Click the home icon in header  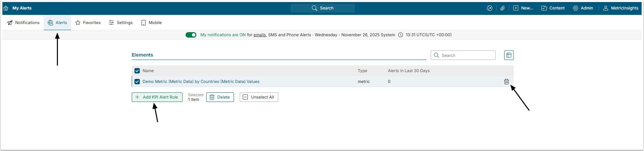tap(6, 8)
